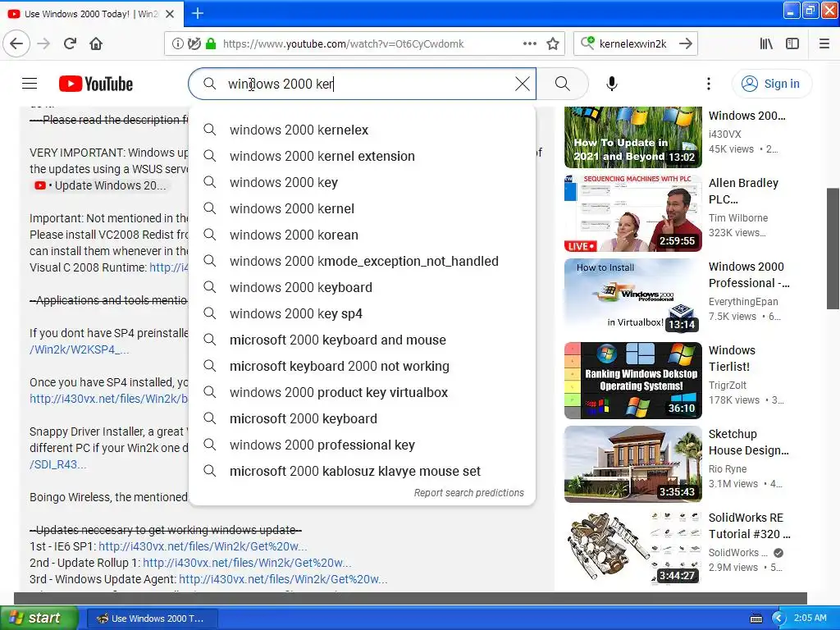
Task: Open the browser hamburger menu
Action: pos(824,43)
